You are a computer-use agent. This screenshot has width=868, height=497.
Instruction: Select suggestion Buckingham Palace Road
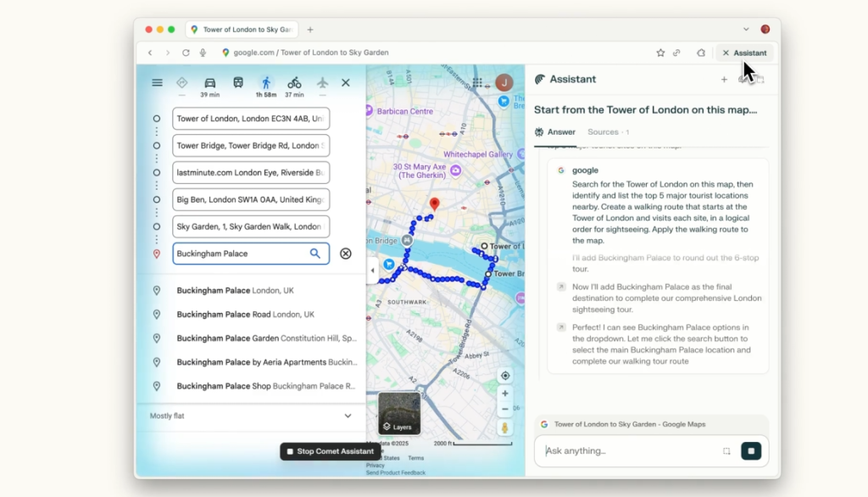(253, 314)
